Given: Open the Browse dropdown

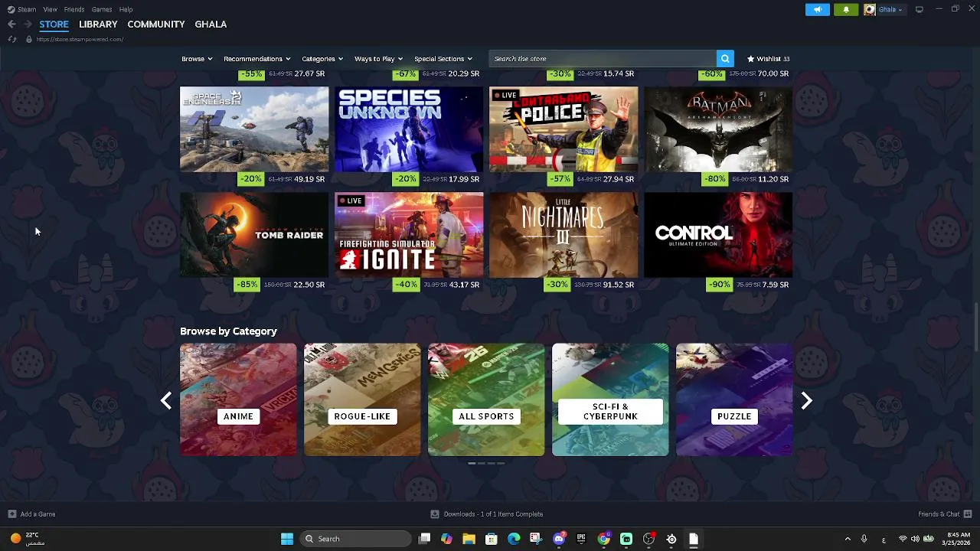Looking at the screenshot, I should pos(197,59).
